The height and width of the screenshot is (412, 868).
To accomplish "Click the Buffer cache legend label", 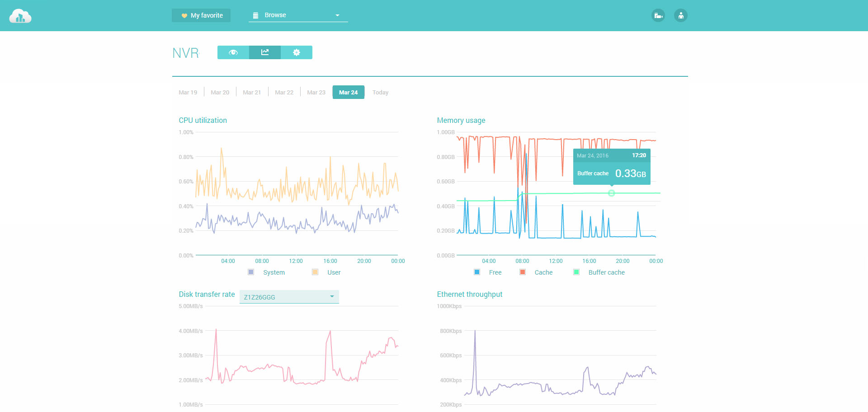I will [607, 272].
